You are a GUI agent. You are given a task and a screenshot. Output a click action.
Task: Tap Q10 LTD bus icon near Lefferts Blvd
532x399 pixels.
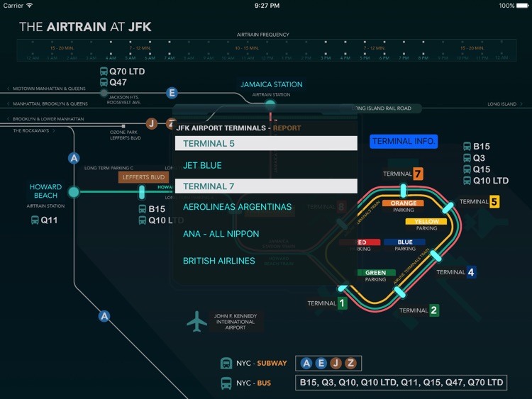[x=143, y=220]
